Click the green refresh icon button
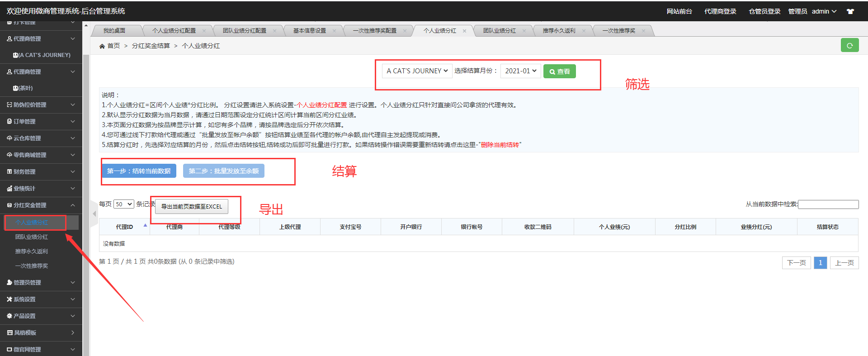The image size is (868, 356). pos(849,45)
